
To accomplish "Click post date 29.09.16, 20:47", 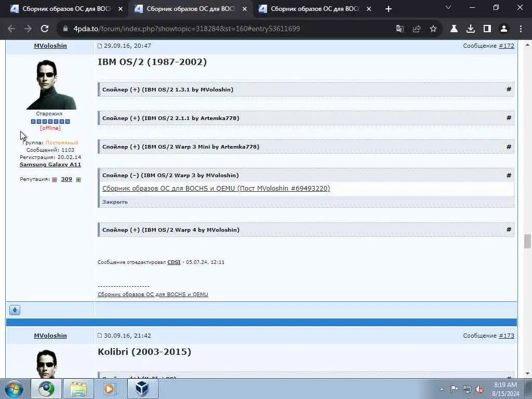I will coord(127,46).
